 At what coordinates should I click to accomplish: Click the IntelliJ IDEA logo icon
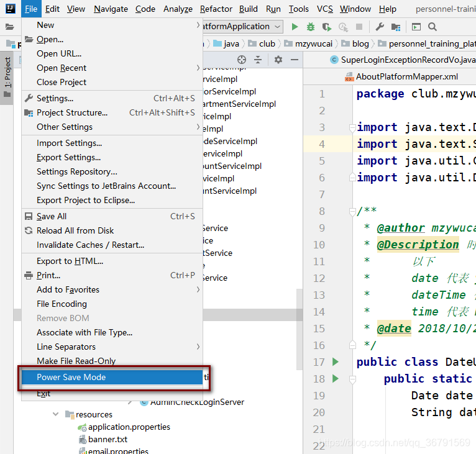[11, 9]
